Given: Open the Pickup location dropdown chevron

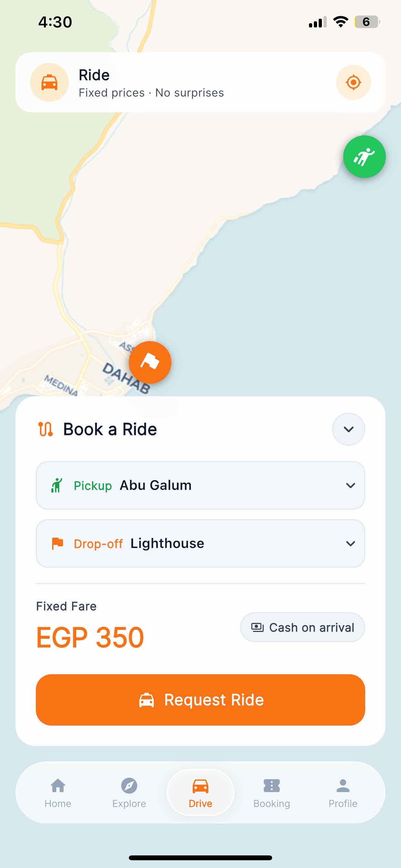Looking at the screenshot, I should 350,485.
